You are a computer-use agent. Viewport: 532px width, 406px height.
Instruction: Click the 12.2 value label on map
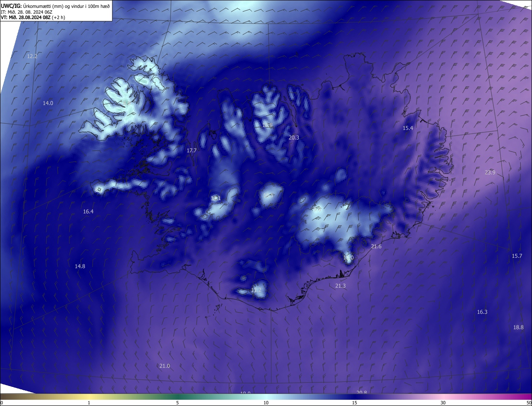point(32,56)
